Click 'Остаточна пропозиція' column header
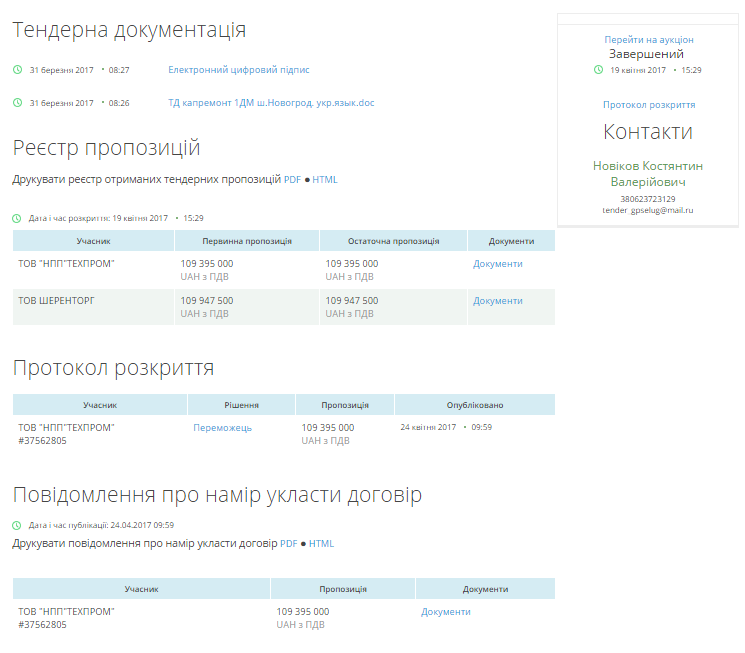Screen dimensions: 745x653 pos(393,241)
